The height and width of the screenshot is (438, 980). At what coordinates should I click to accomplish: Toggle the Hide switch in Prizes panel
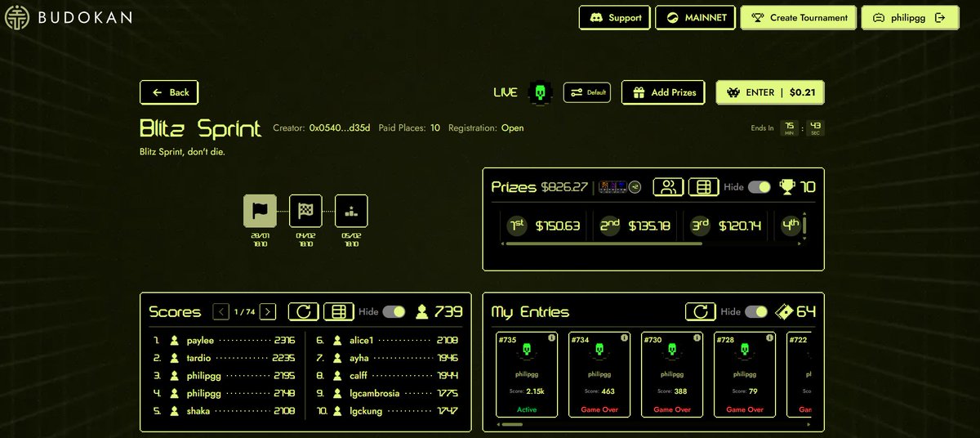[x=759, y=187]
